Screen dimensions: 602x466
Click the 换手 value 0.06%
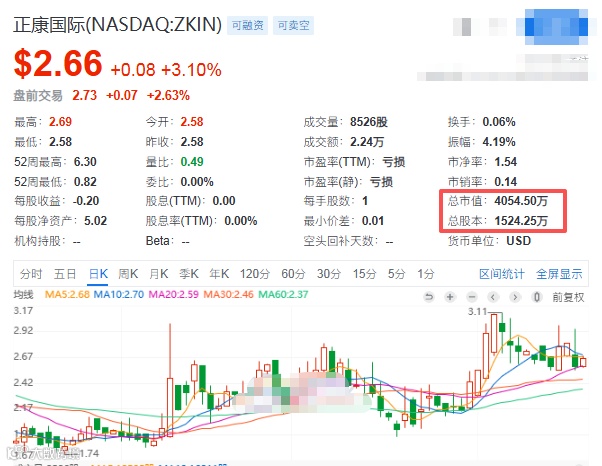click(x=499, y=122)
